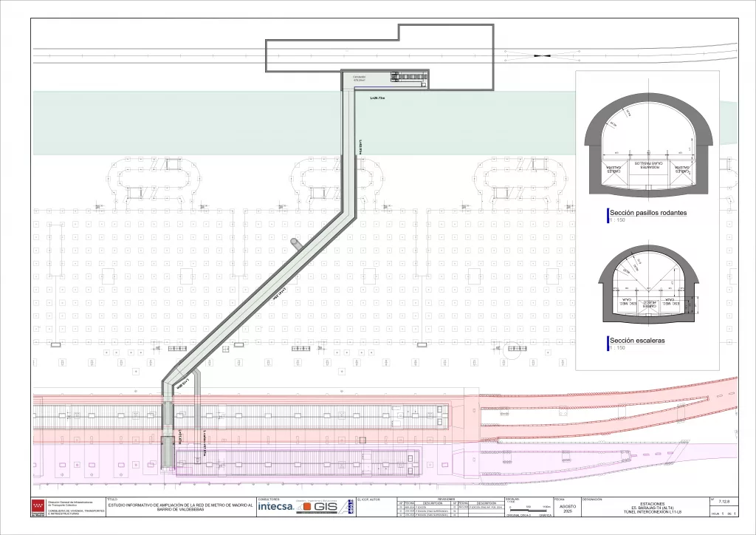Select the 'Sección pasillos rodantes' heading
This screenshot has height=535, width=756.
[650, 213]
